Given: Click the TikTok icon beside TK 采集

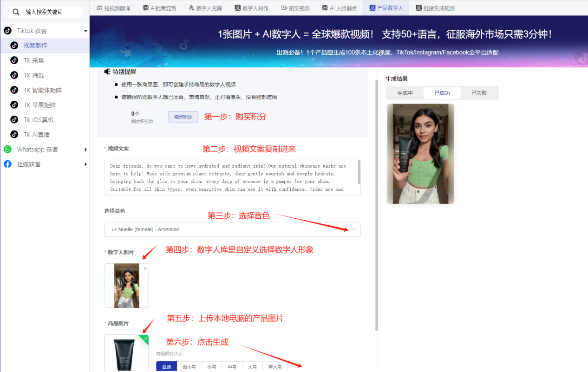Looking at the screenshot, I should [14, 60].
